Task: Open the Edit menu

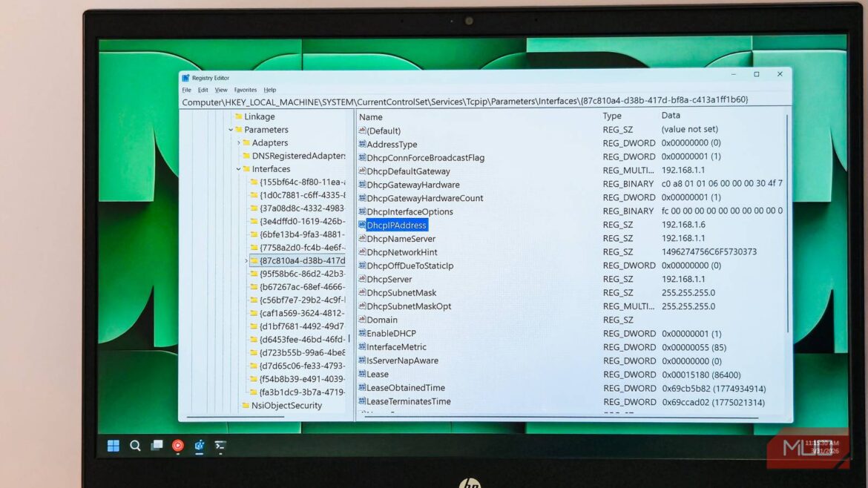Action: point(203,89)
